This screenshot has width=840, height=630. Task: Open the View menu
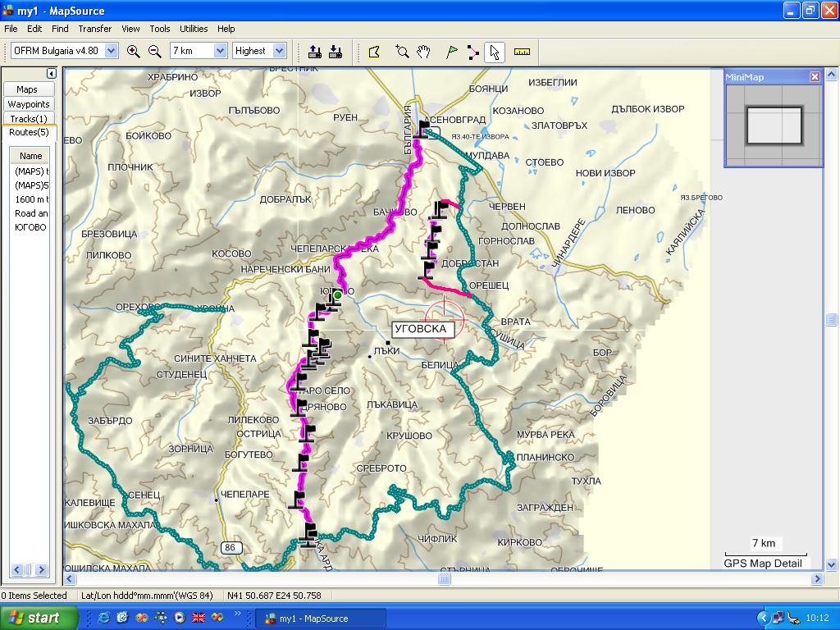(x=130, y=29)
